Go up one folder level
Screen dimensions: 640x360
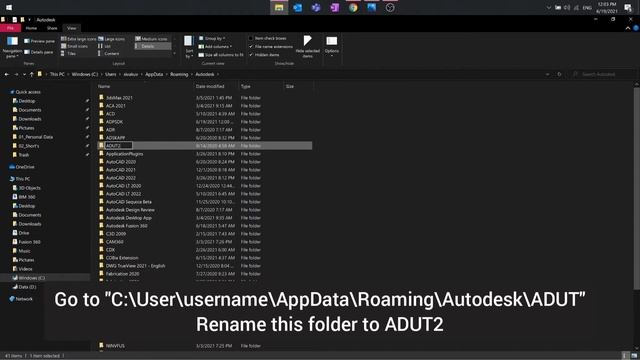tap(31, 74)
